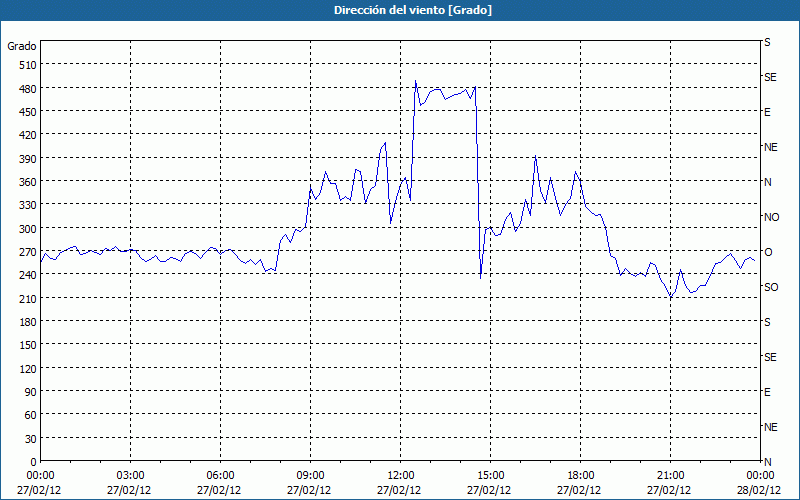This screenshot has width=800, height=500.
Task: Select the '12:00' time label
Action: [401, 476]
